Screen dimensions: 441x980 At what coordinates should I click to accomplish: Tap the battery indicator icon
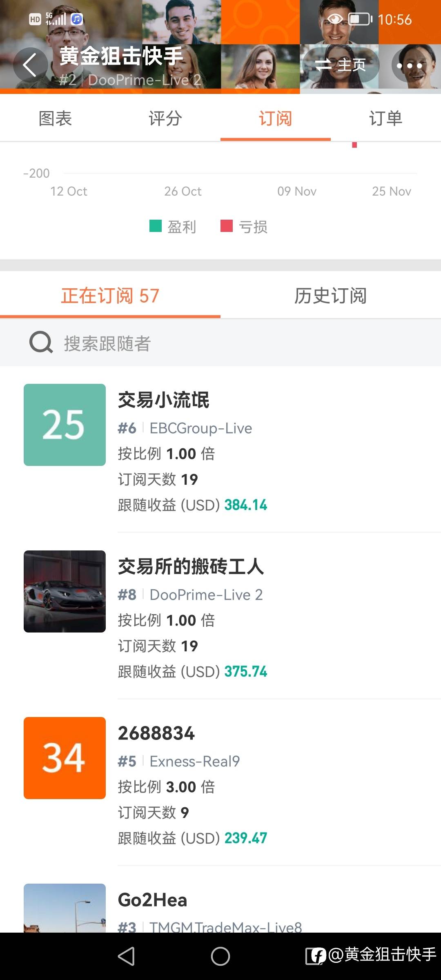360,19
